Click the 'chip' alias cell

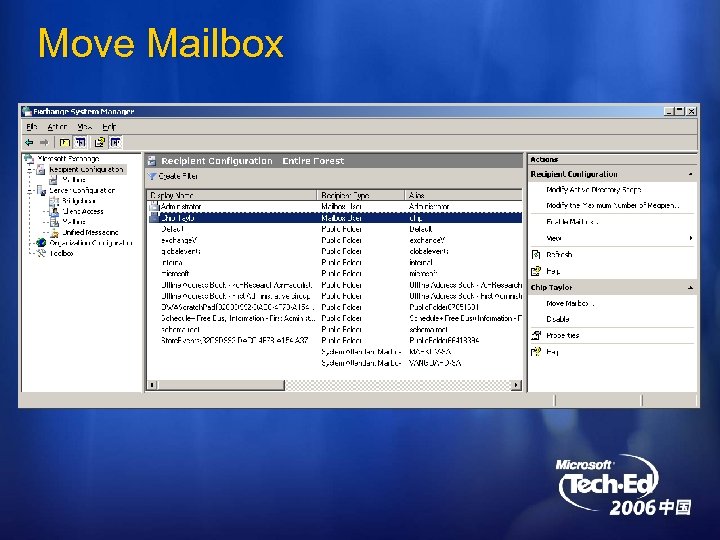[416, 218]
